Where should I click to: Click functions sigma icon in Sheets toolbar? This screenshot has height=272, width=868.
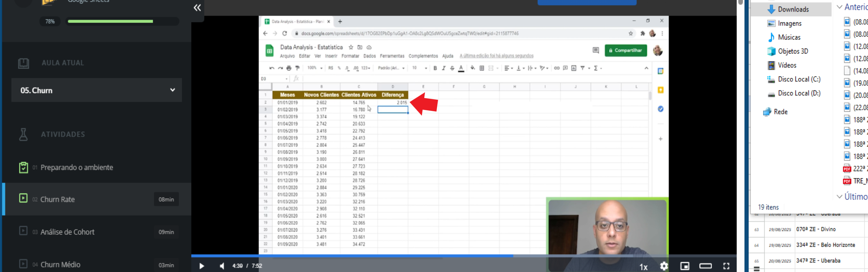(x=596, y=68)
